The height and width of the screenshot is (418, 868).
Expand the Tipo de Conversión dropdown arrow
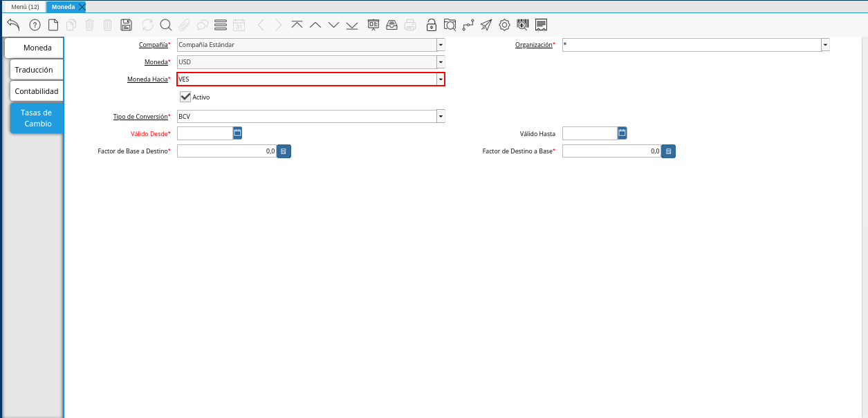(x=441, y=117)
